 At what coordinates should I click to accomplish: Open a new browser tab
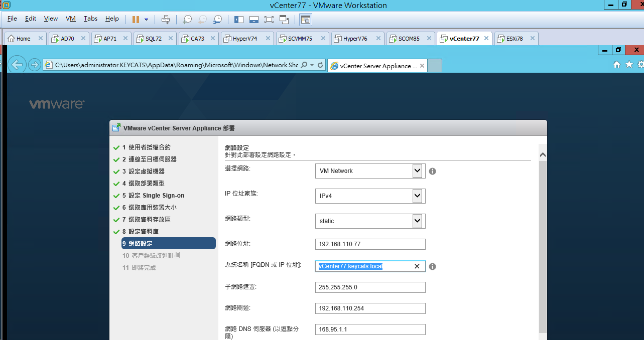coord(435,66)
